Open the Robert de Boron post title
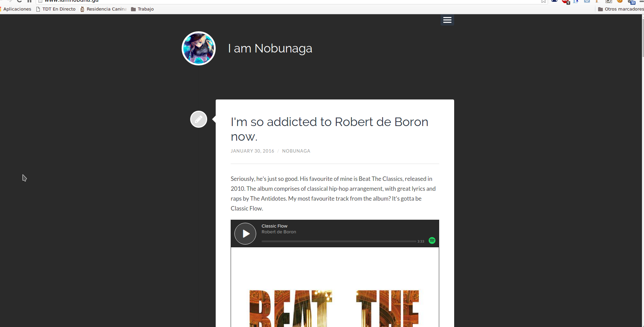This screenshot has height=327, width=644. tap(329, 129)
